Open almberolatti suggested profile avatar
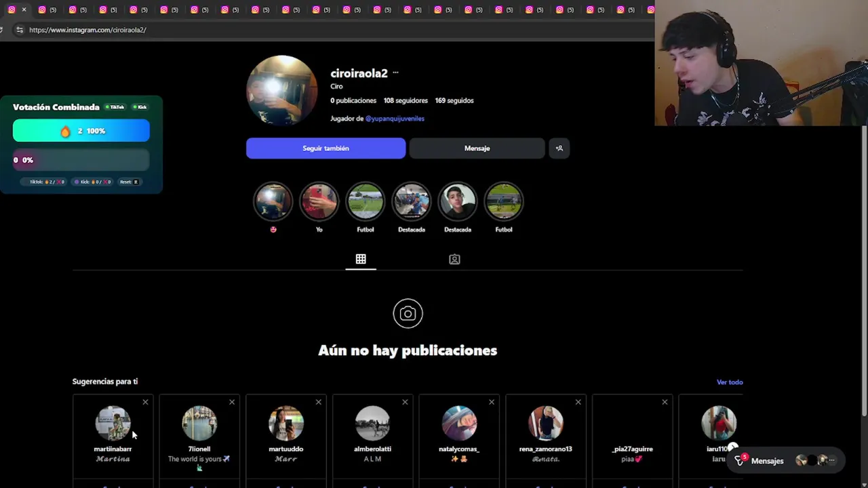The width and height of the screenshot is (868, 488). point(372,423)
